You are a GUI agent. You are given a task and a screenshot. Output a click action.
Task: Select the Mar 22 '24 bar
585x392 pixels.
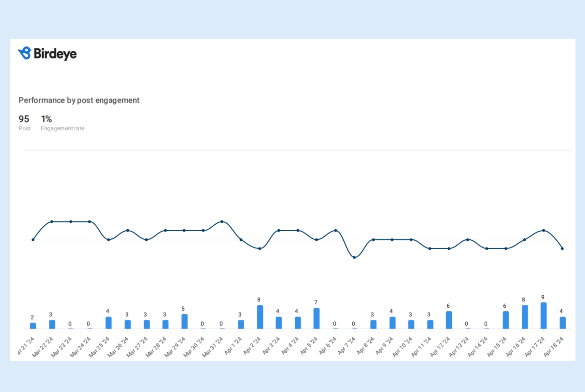(x=52, y=324)
